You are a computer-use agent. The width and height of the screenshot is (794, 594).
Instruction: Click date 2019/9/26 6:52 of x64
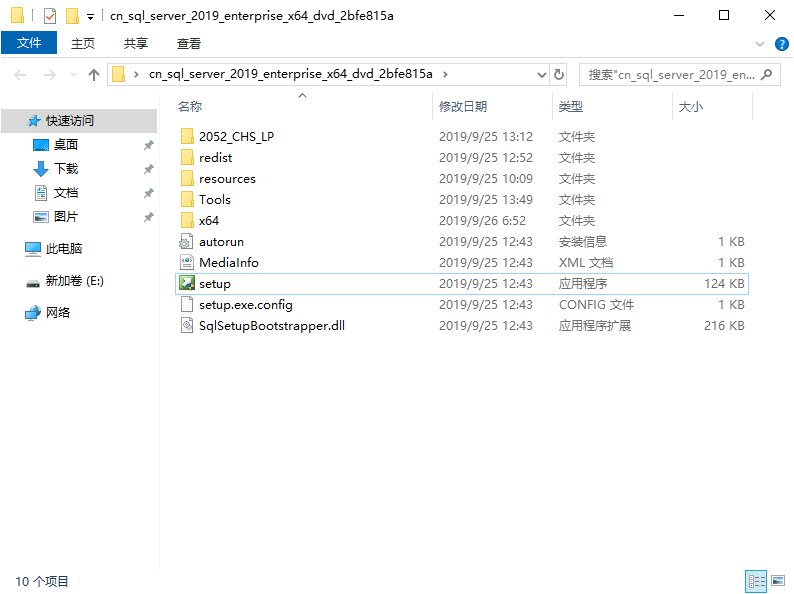click(482, 221)
